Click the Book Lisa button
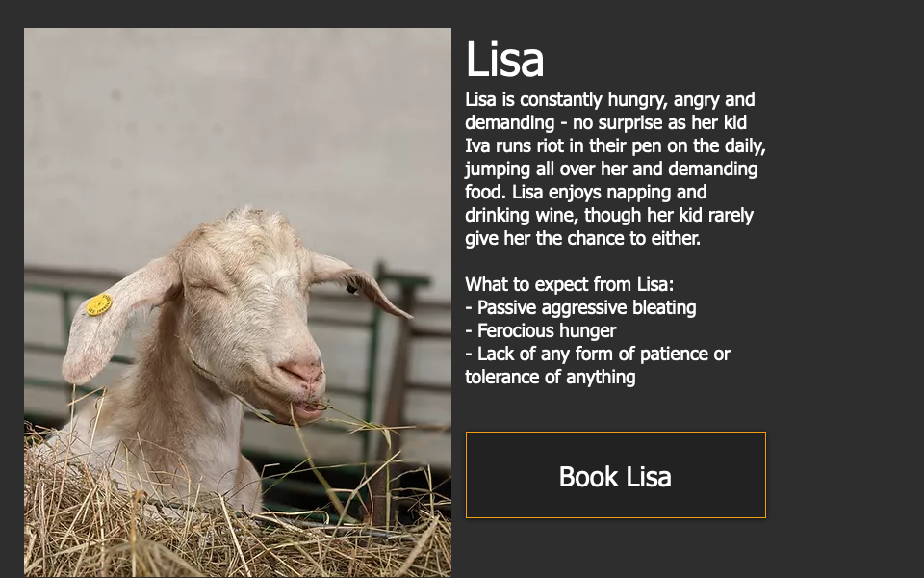This screenshot has height=578, width=924. (615, 475)
